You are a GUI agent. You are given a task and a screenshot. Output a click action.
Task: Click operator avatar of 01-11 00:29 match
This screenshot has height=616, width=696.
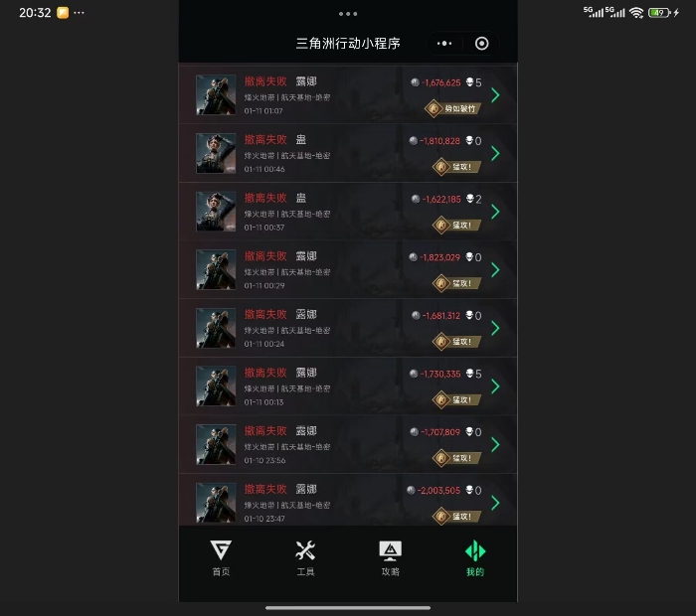pos(216,269)
